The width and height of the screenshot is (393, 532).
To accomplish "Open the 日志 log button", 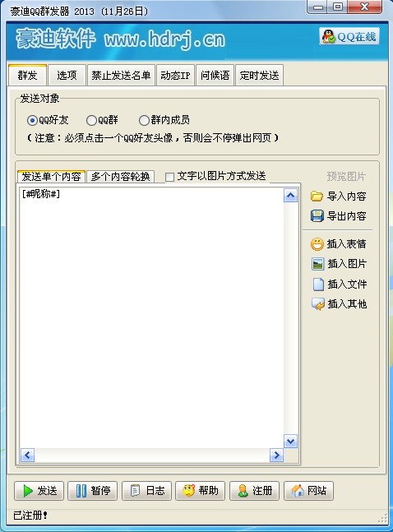I will pos(146,491).
